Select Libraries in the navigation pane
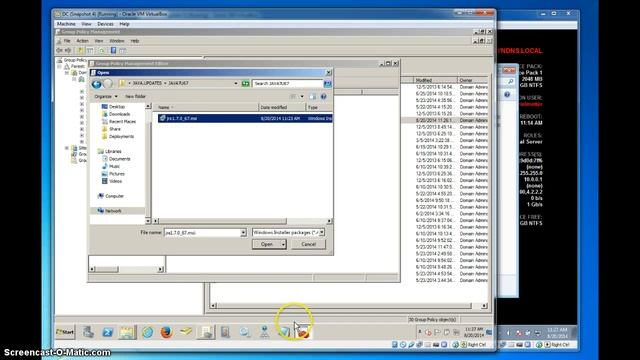 tap(113, 151)
